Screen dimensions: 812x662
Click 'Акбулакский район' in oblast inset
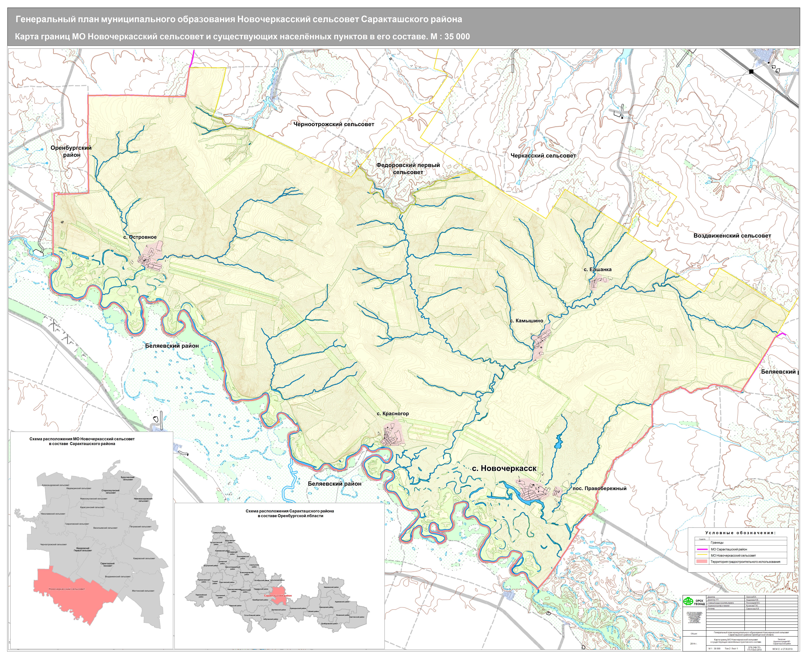coord(271,619)
